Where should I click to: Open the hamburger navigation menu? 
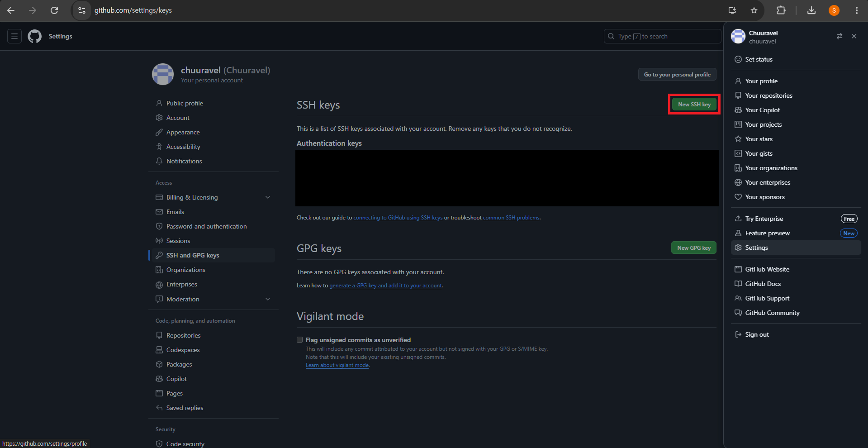[x=14, y=36]
